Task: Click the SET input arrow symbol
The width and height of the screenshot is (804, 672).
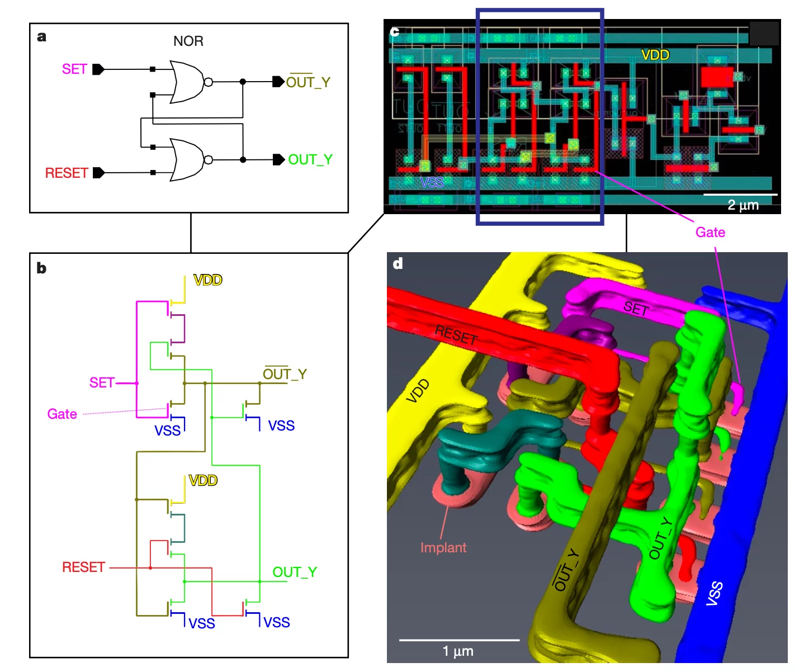Action: (98, 70)
